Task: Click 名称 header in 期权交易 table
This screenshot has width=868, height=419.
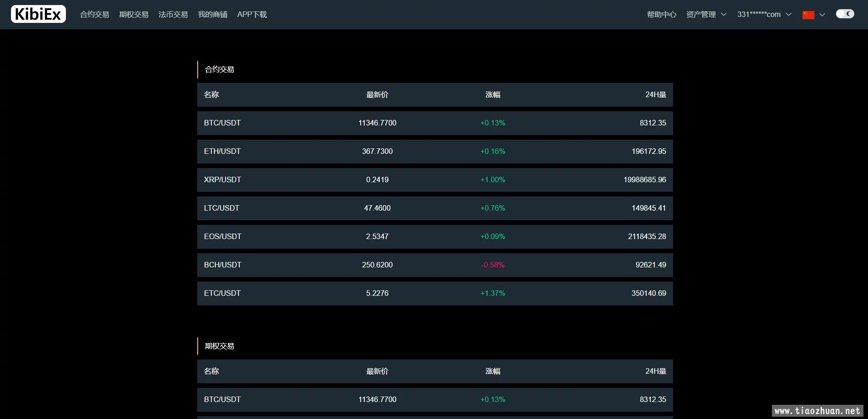Action: click(211, 371)
